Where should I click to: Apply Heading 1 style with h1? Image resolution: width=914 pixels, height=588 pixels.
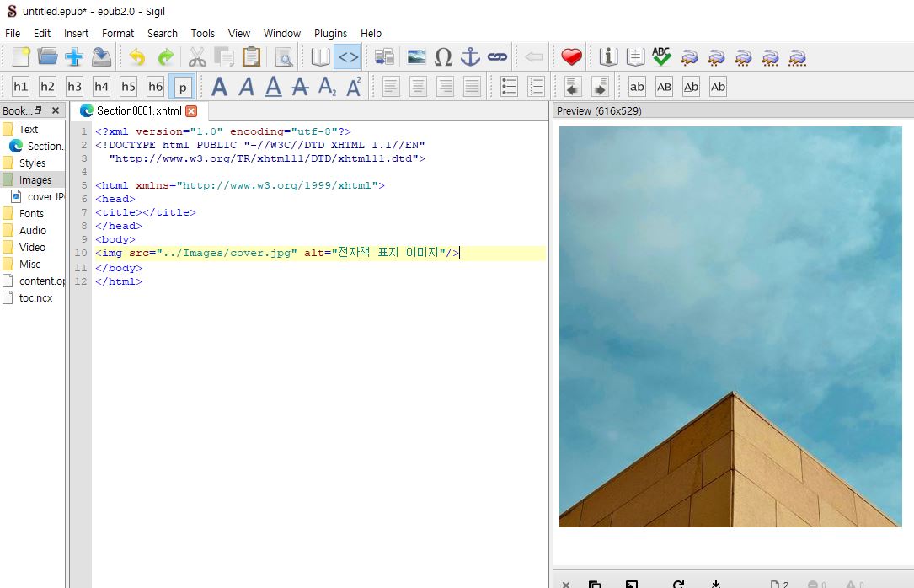tap(20, 87)
